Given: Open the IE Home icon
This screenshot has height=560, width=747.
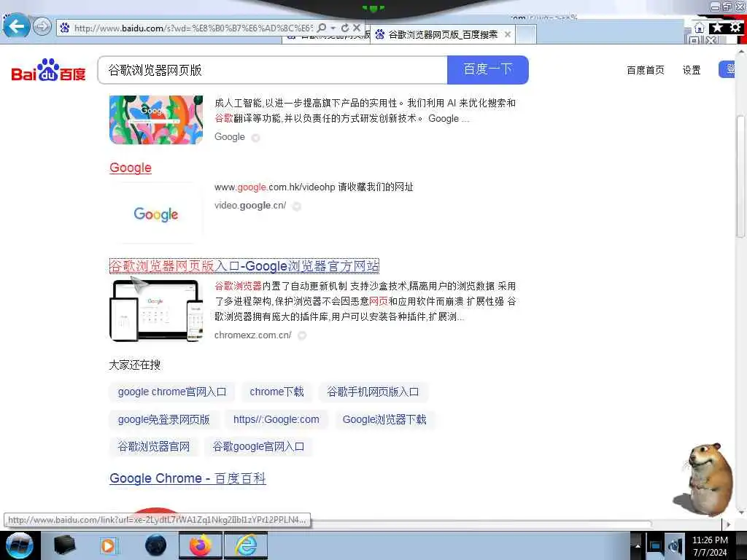Looking at the screenshot, I should [x=699, y=28].
